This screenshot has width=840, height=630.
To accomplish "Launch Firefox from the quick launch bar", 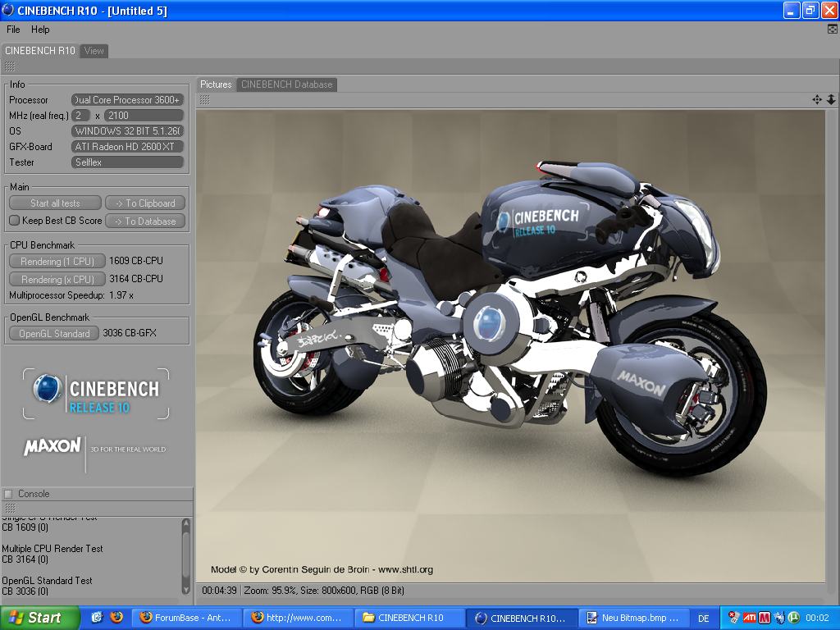I will tap(116, 617).
